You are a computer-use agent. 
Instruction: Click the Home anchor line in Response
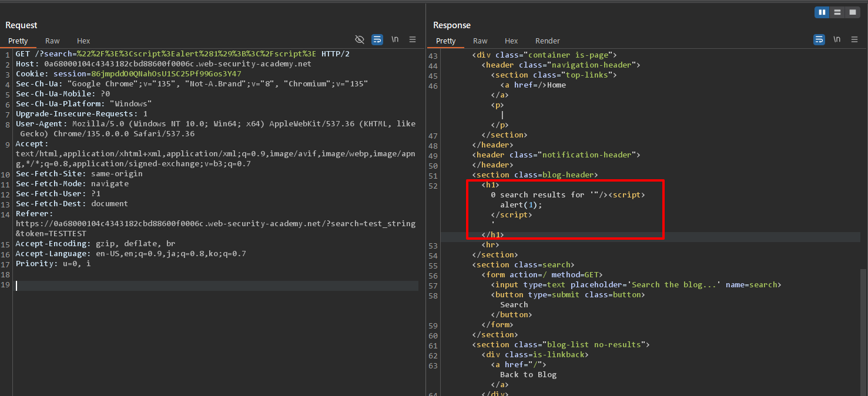[533, 85]
